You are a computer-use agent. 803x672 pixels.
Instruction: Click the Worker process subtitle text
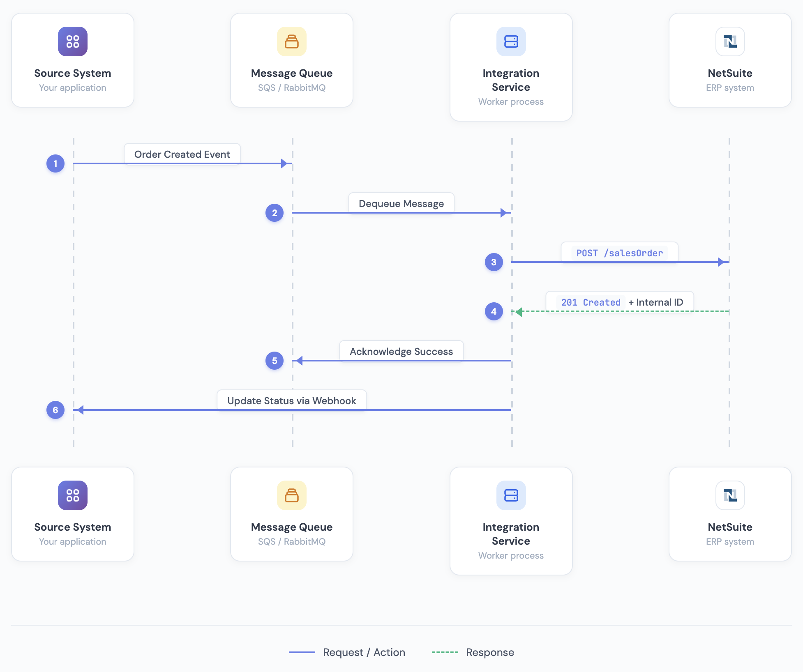click(x=511, y=101)
